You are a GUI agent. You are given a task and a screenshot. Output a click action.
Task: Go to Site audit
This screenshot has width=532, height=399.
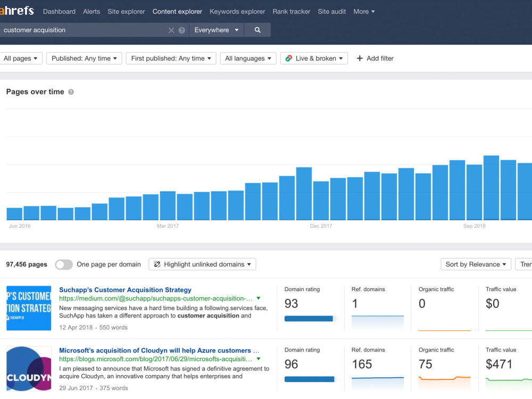332,12
